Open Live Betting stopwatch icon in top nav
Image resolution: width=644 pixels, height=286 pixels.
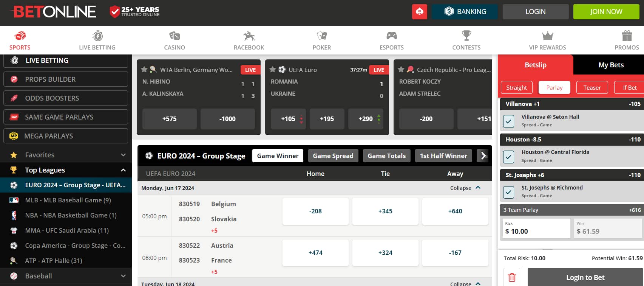(97, 36)
